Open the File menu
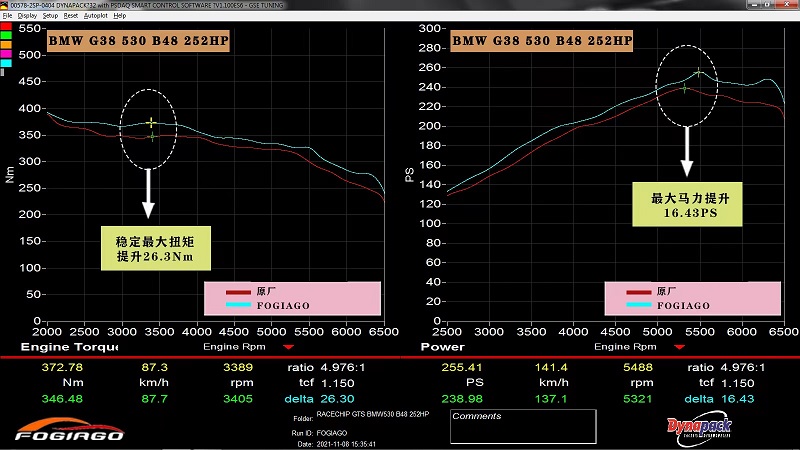Viewport: 800px width, 450px height. (x=7, y=16)
